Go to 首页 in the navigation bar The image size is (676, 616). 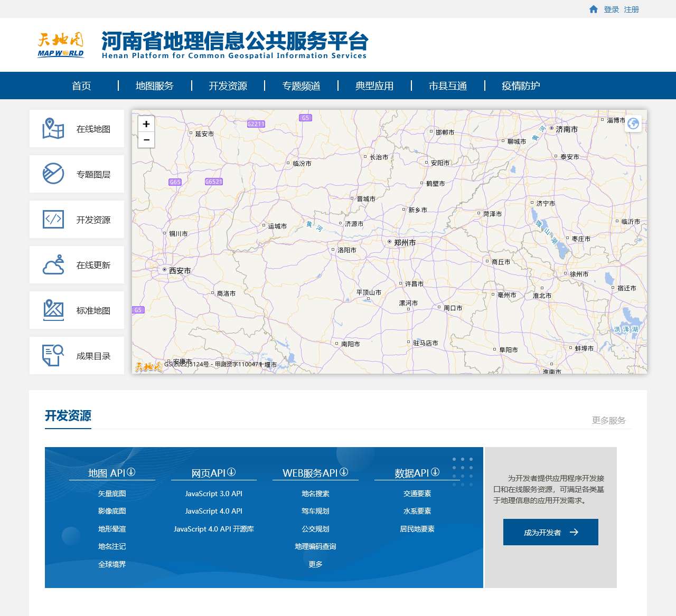pyautogui.click(x=81, y=86)
